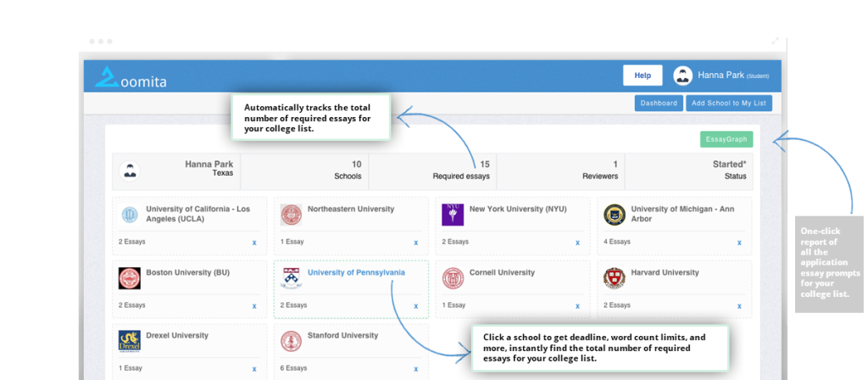Image resolution: width=868 pixels, height=380 pixels.
Task: Remove Stanford University with the x
Action: 415,369
